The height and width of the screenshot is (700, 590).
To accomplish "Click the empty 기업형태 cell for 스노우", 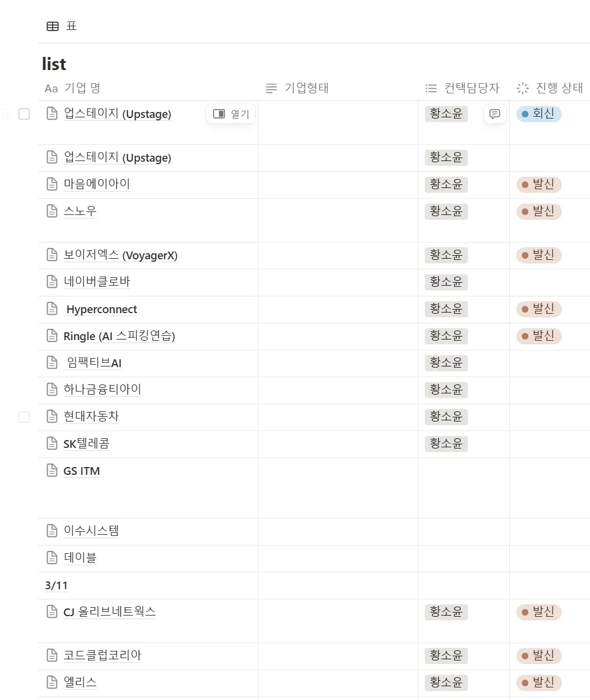I will tap(337, 220).
